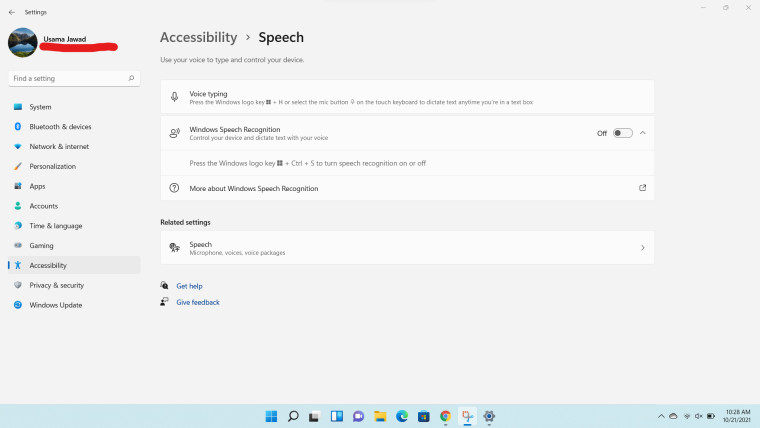Screen dimensions: 760x428
Task: Open Task View from taskbar
Action: (x=315, y=416)
